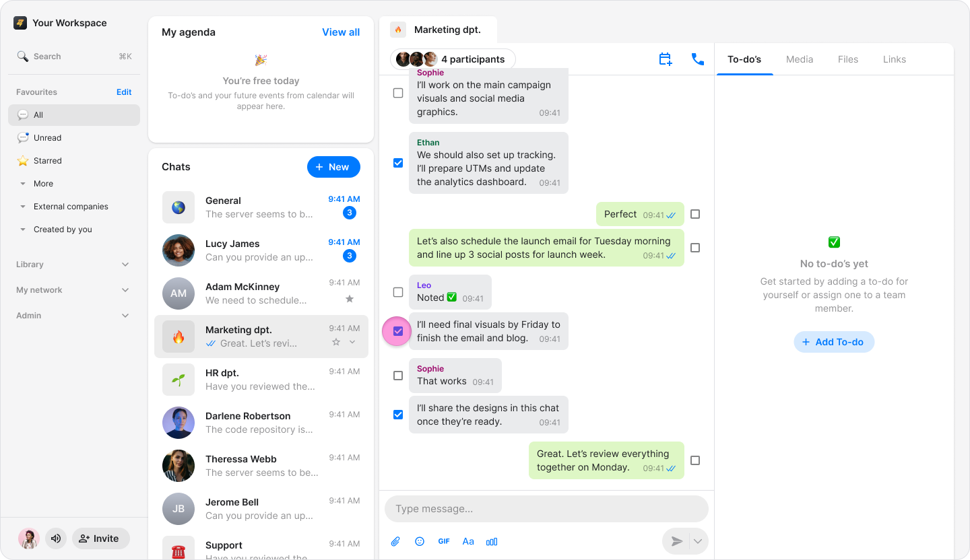
Task: Check the box next to review on Monday message
Action: pyautogui.click(x=695, y=460)
